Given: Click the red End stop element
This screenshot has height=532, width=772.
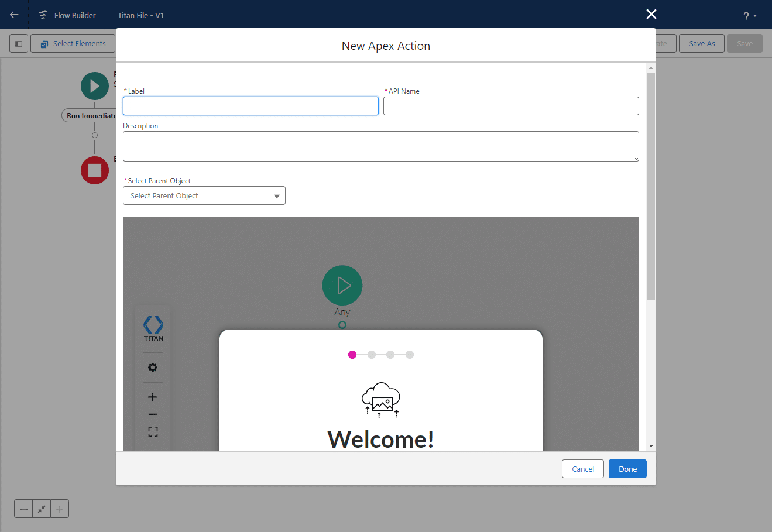Looking at the screenshot, I should coord(95,170).
